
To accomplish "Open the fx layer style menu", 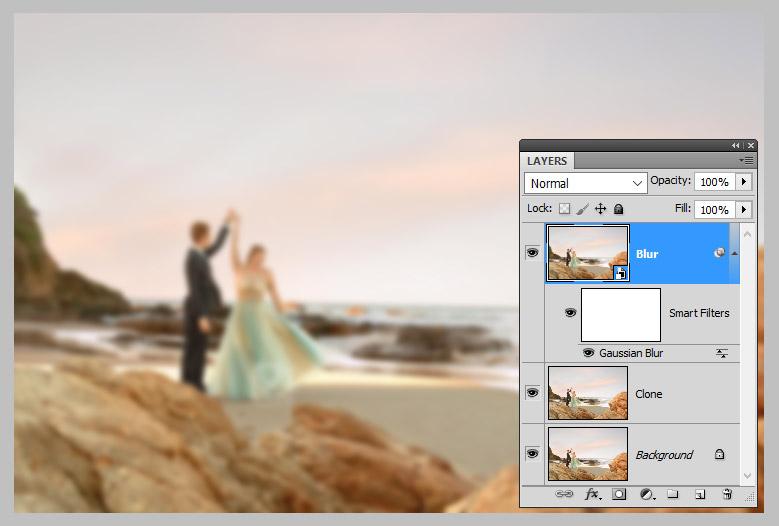I will pyautogui.click(x=593, y=494).
